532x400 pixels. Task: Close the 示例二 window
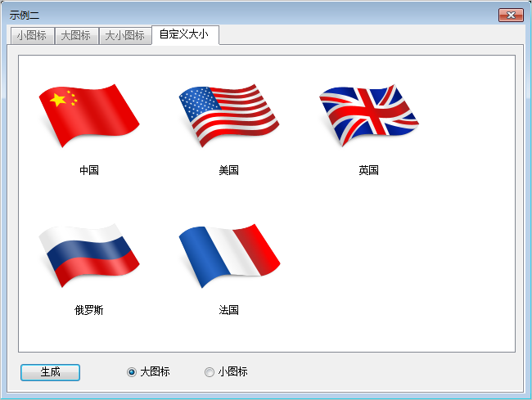(x=511, y=16)
